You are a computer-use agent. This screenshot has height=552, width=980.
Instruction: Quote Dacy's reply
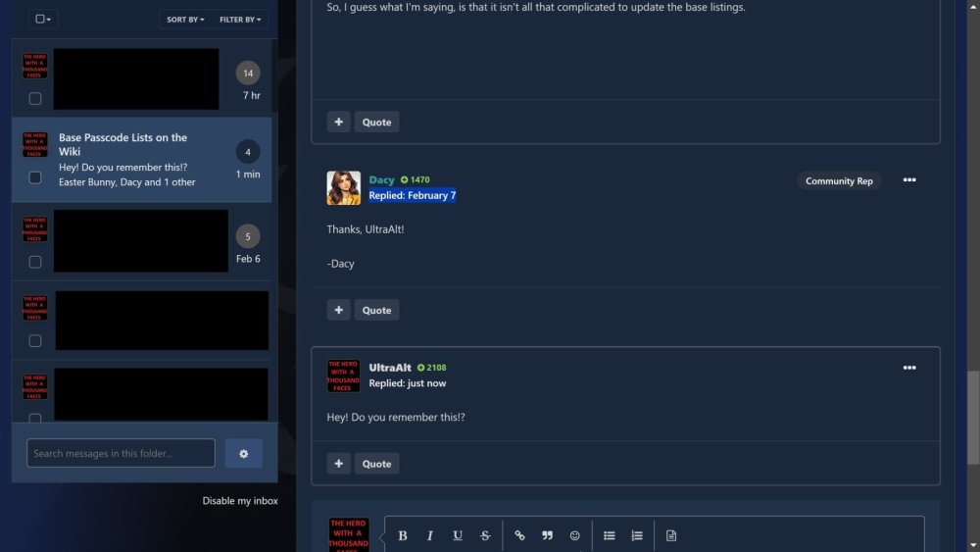(376, 310)
